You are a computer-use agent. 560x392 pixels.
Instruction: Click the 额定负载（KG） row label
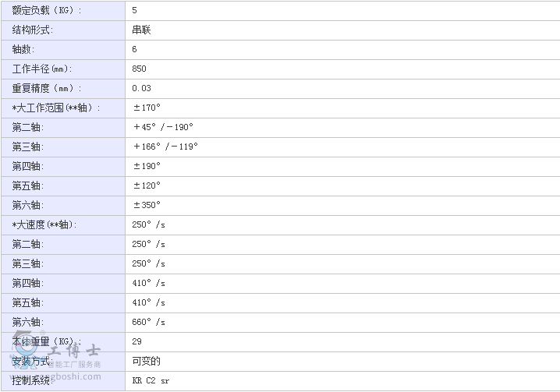coord(47,10)
